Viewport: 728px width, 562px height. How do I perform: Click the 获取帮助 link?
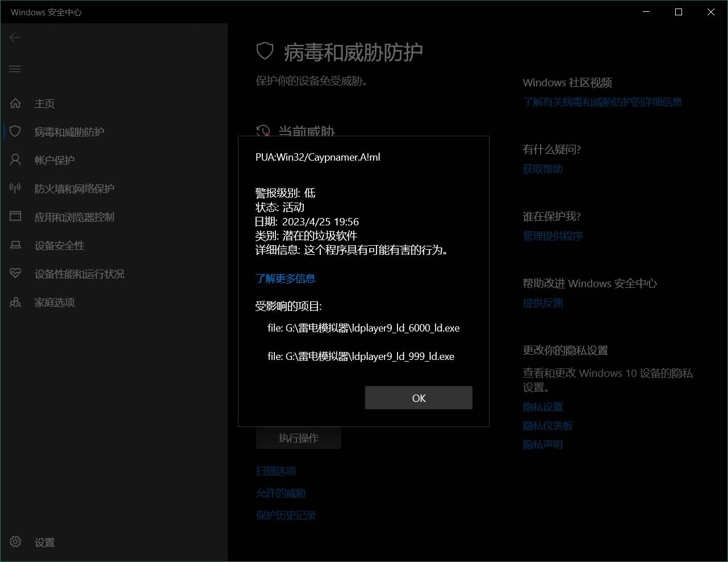point(542,169)
